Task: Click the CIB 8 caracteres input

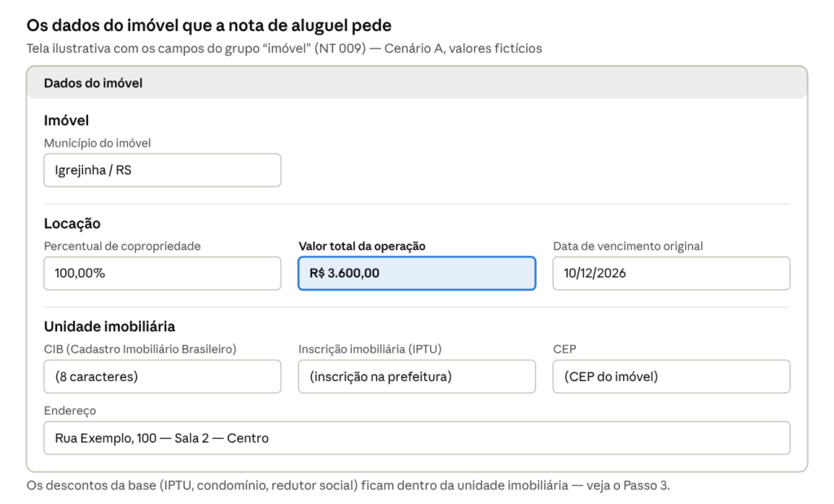Action: coord(162,376)
